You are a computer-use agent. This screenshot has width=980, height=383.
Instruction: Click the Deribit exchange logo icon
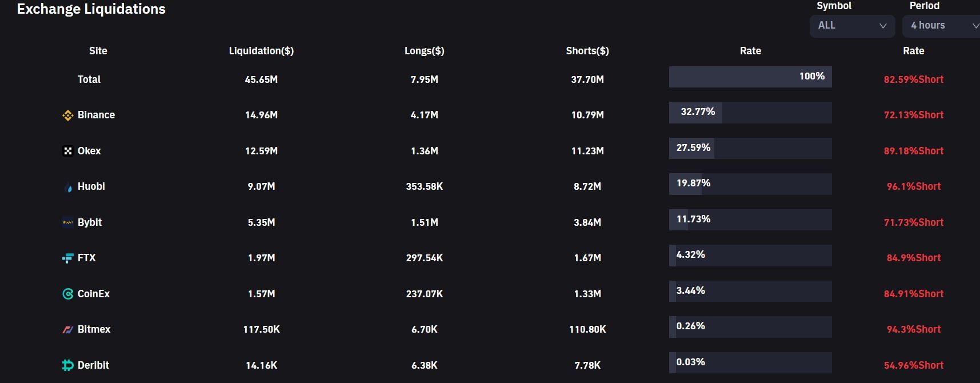[68, 365]
